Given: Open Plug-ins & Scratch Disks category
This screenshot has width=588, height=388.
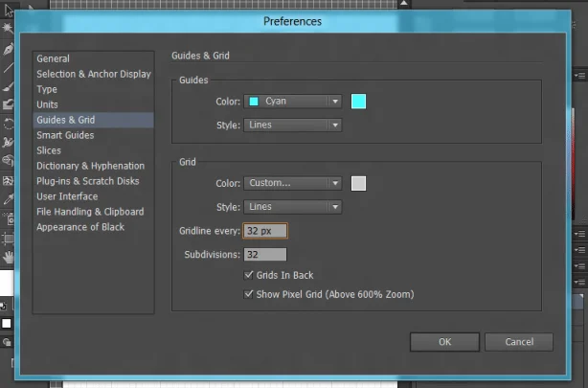Looking at the screenshot, I should click(94, 181).
